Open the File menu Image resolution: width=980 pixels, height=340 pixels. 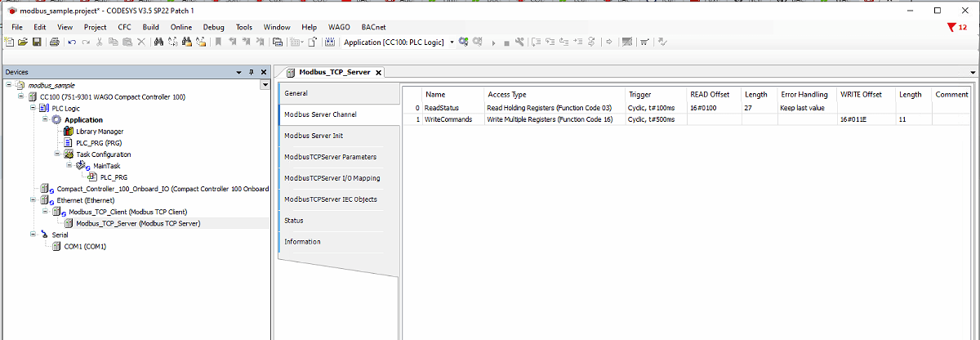pyautogui.click(x=17, y=27)
